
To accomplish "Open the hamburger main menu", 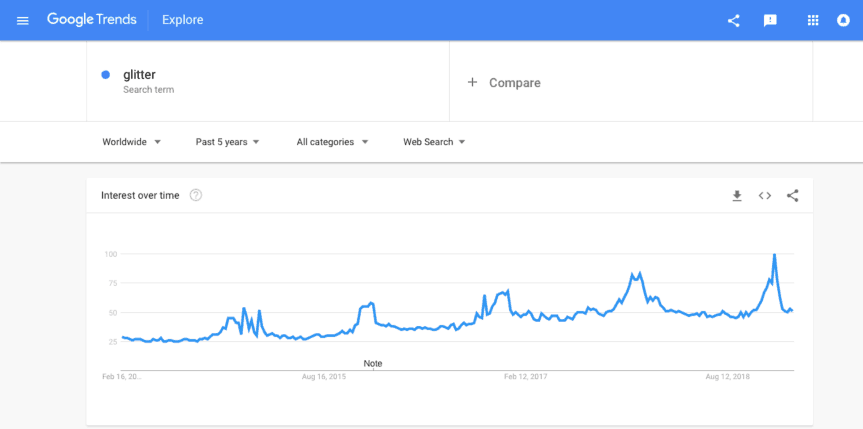I will 23,20.
